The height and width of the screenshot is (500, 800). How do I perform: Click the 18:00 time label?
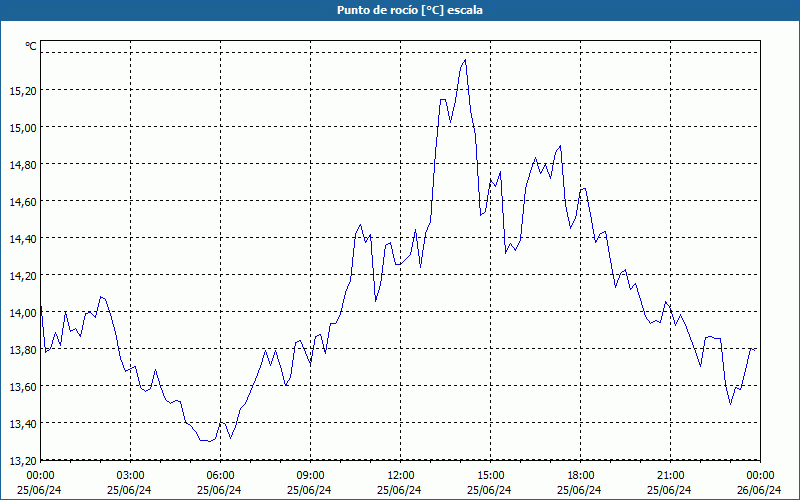pyautogui.click(x=581, y=475)
